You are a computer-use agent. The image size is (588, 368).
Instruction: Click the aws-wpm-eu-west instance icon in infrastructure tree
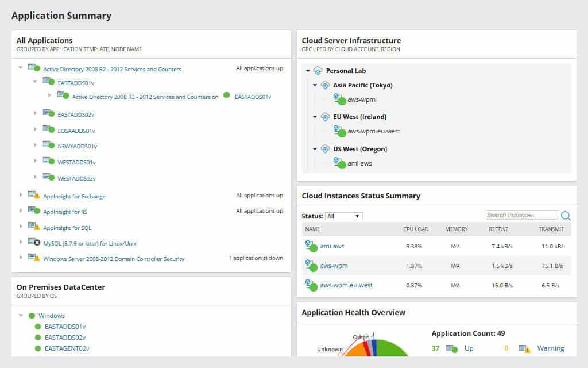tap(339, 131)
